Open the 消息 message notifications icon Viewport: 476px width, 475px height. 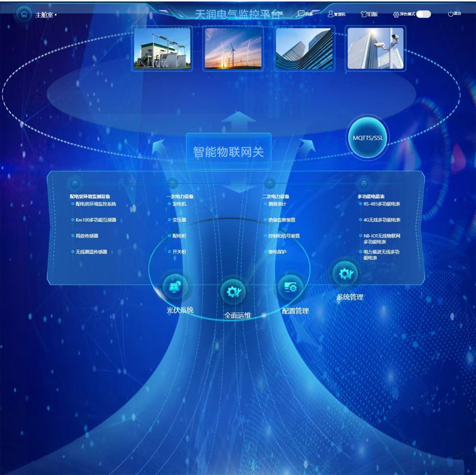(300, 13)
